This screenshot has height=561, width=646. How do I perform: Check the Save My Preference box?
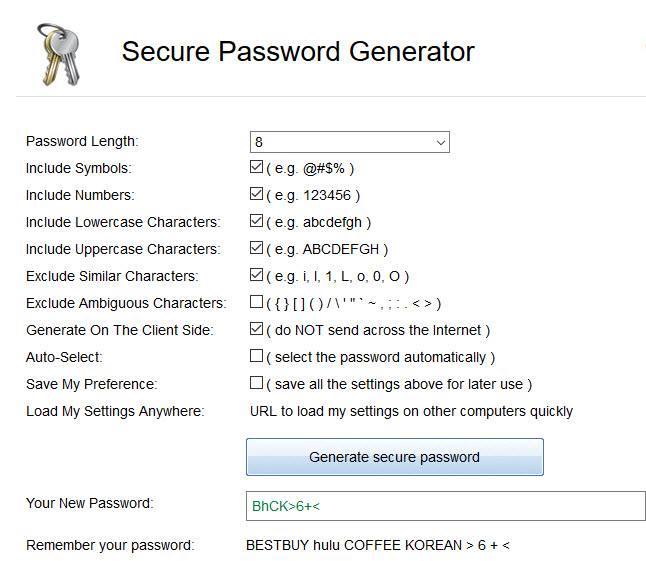(x=256, y=383)
